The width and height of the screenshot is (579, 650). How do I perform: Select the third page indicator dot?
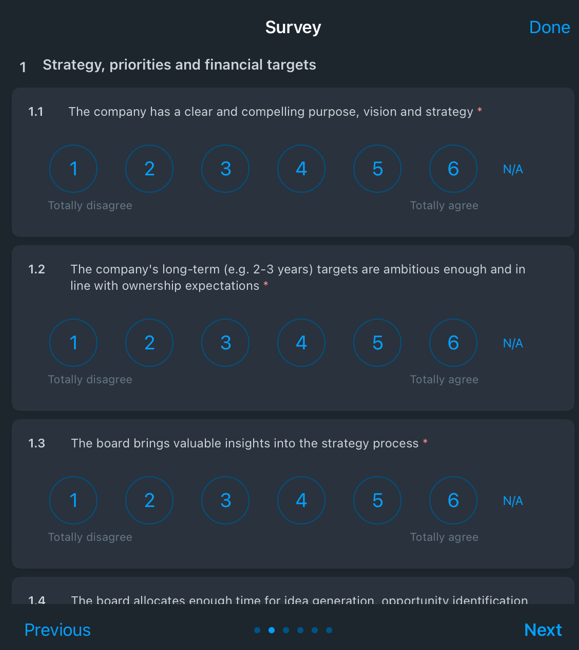coord(286,630)
